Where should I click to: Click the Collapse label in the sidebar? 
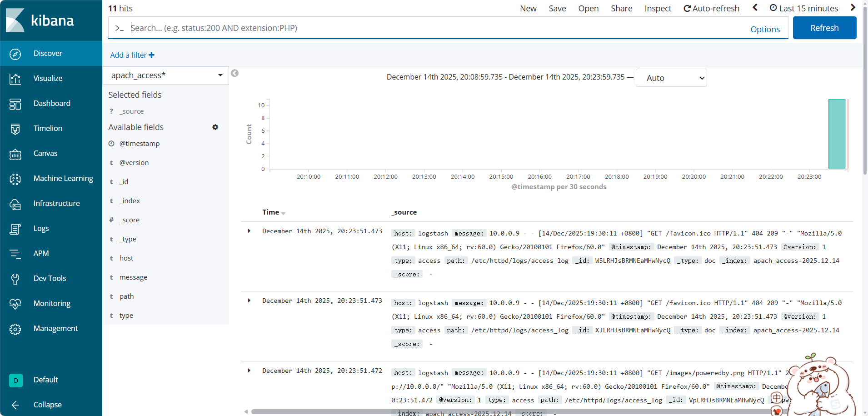47,405
